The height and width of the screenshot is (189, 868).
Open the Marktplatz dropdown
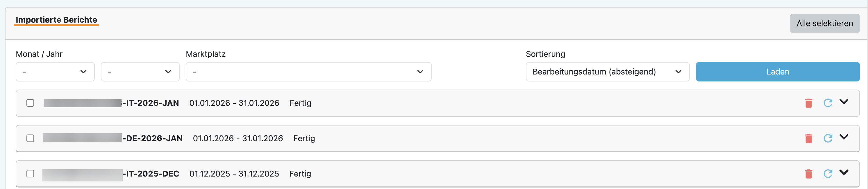pos(308,72)
